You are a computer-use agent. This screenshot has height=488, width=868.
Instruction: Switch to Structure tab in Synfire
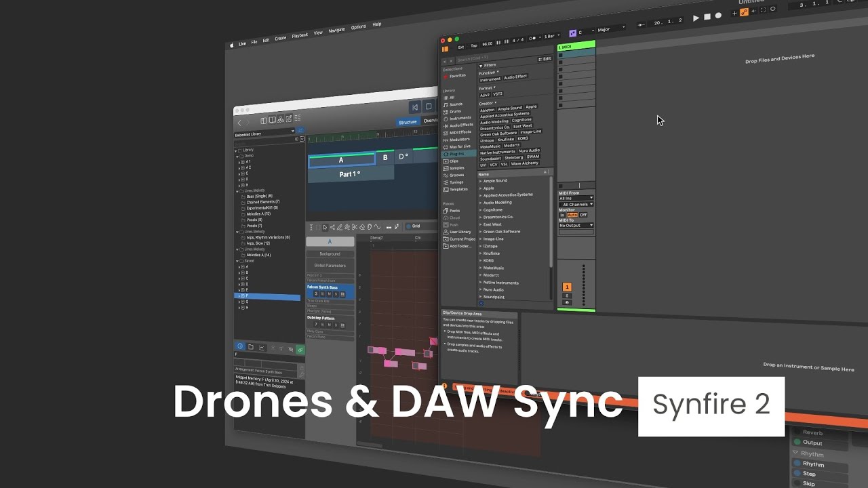408,123
